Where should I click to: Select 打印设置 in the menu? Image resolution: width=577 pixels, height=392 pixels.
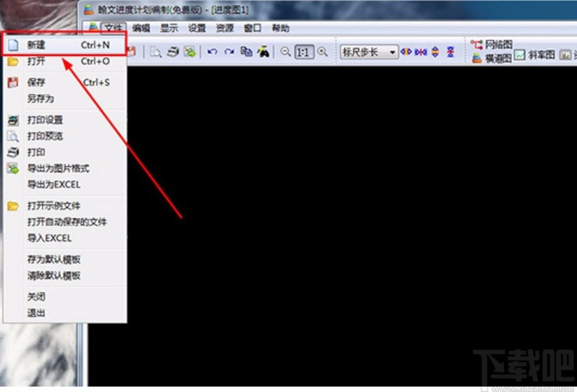[64, 120]
